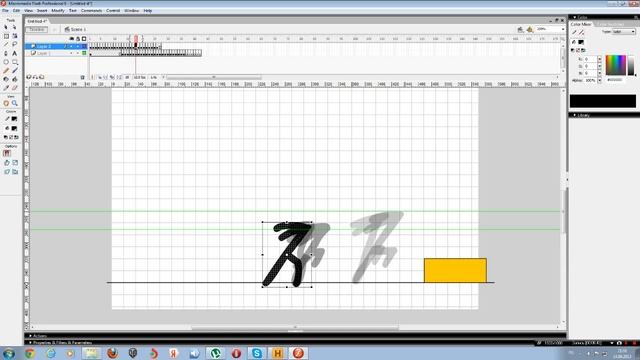The width and height of the screenshot is (640, 360).
Task: Click Edit Scene icon in edit bar
Action: point(520,29)
